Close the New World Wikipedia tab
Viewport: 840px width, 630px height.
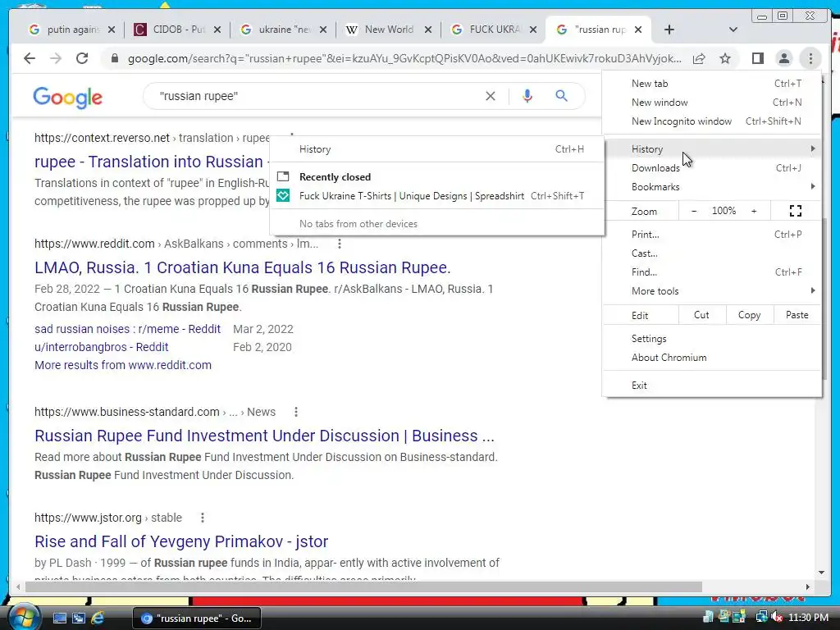428,30
